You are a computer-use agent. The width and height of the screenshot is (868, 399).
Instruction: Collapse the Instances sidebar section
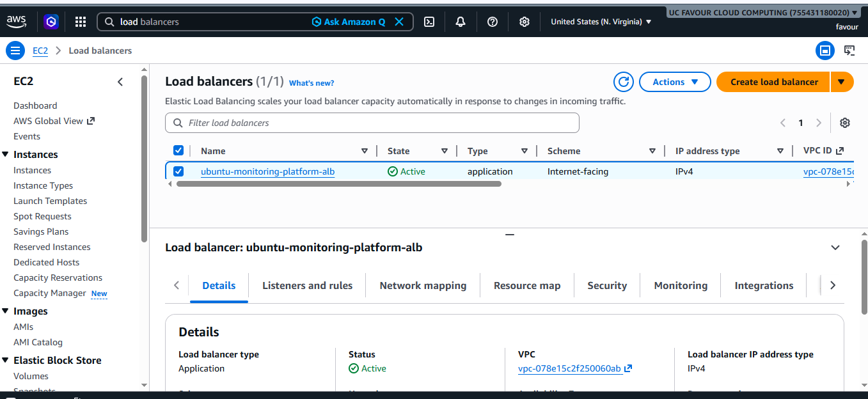coord(5,154)
